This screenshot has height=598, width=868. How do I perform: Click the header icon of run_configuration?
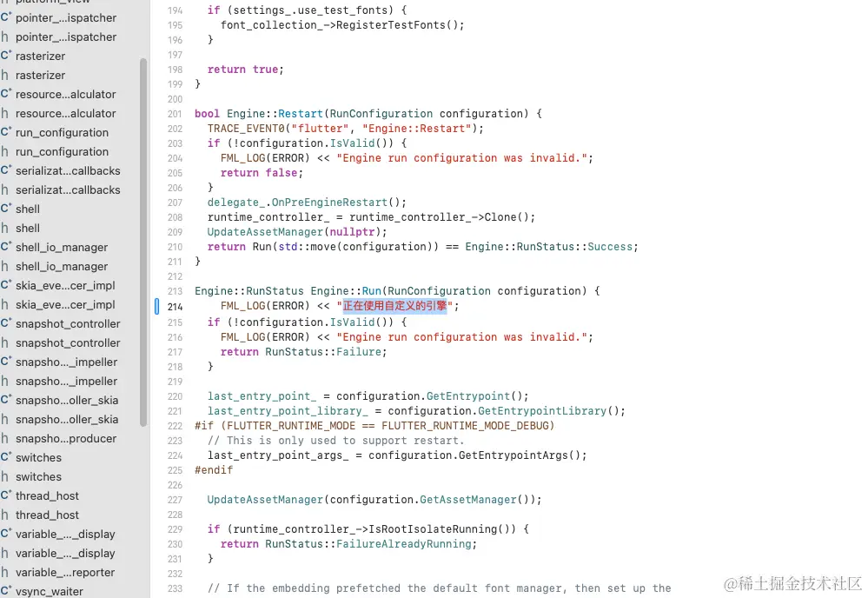point(5,151)
